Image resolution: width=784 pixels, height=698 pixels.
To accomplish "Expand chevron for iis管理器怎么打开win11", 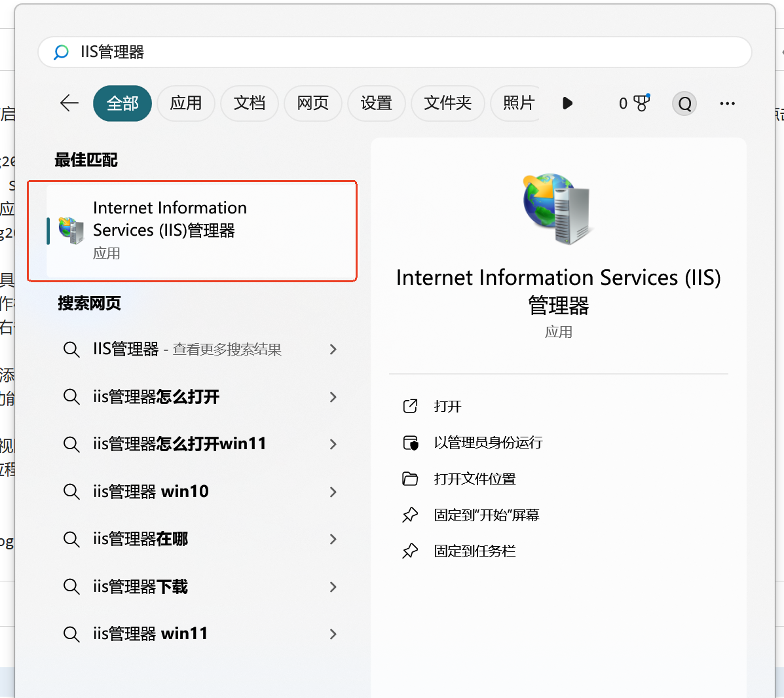I will [x=333, y=444].
